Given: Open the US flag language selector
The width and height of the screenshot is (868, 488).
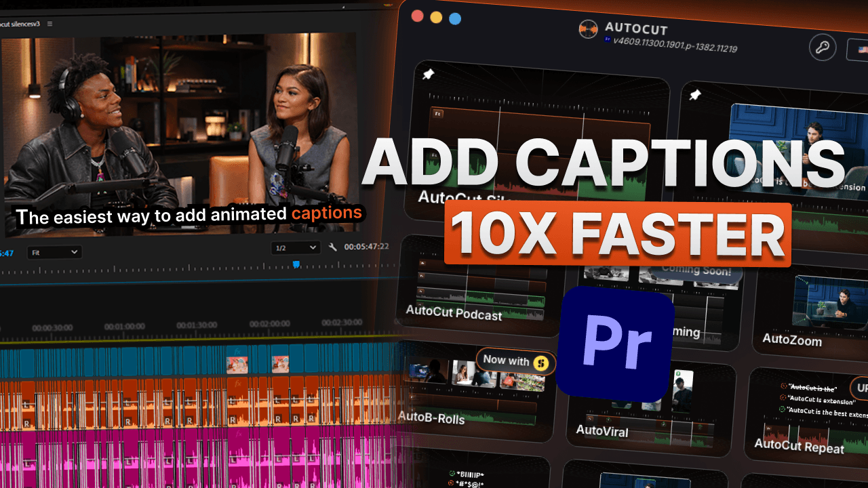Looking at the screenshot, I should tap(858, 51).
